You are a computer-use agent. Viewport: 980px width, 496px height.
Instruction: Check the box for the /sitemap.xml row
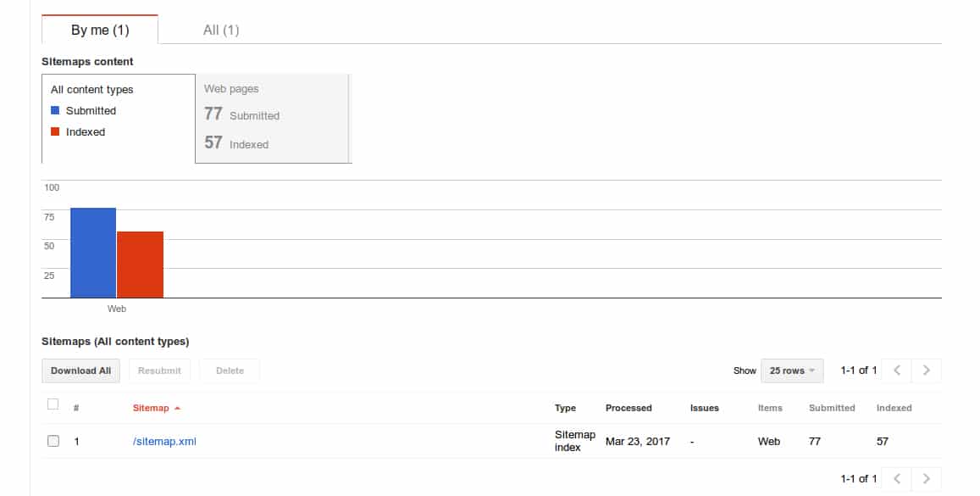[53, 441]
